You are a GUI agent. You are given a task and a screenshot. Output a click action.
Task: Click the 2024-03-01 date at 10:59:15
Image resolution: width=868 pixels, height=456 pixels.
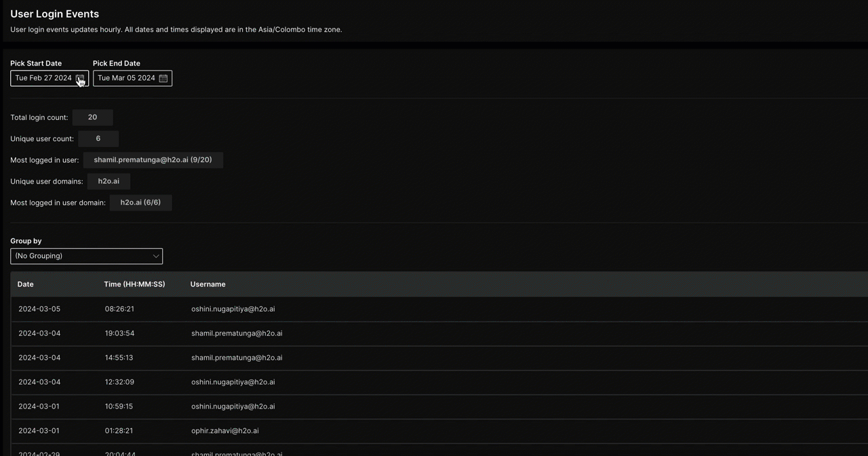point(39,407)
